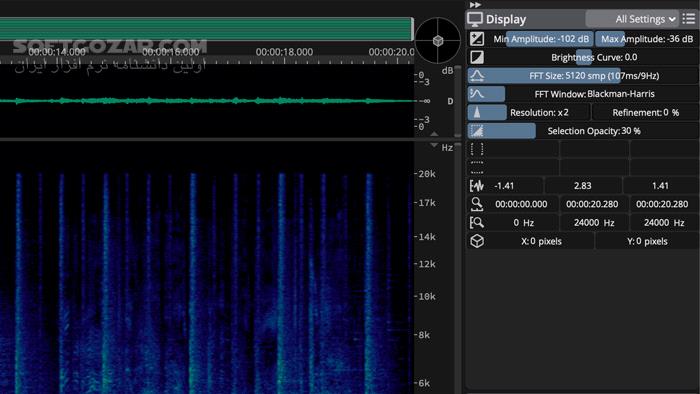Click the 0 Hz frequency field
Image resolution: width=700 pixels, height=394 pixels.
[523, 223]
